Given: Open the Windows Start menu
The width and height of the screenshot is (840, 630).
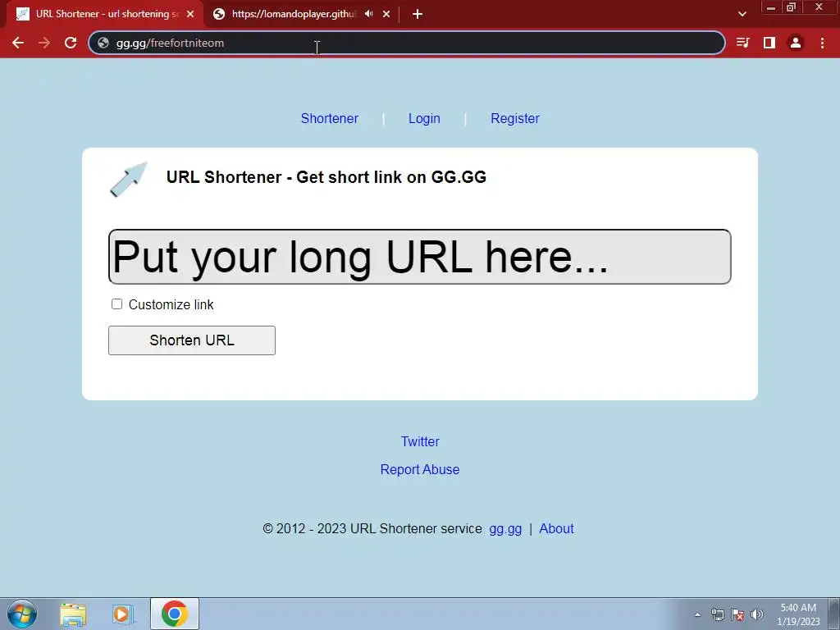Looking at the screenshot, I should [x=22, y=614].
